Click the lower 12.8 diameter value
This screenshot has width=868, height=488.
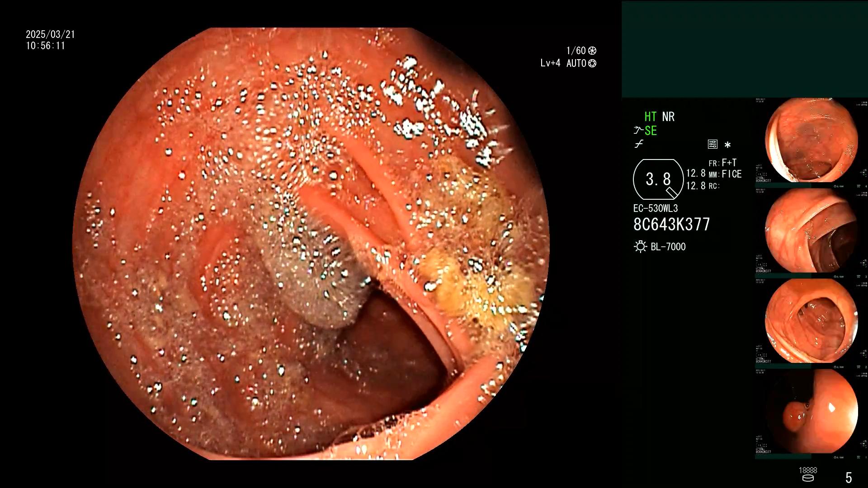pos(696,186)
